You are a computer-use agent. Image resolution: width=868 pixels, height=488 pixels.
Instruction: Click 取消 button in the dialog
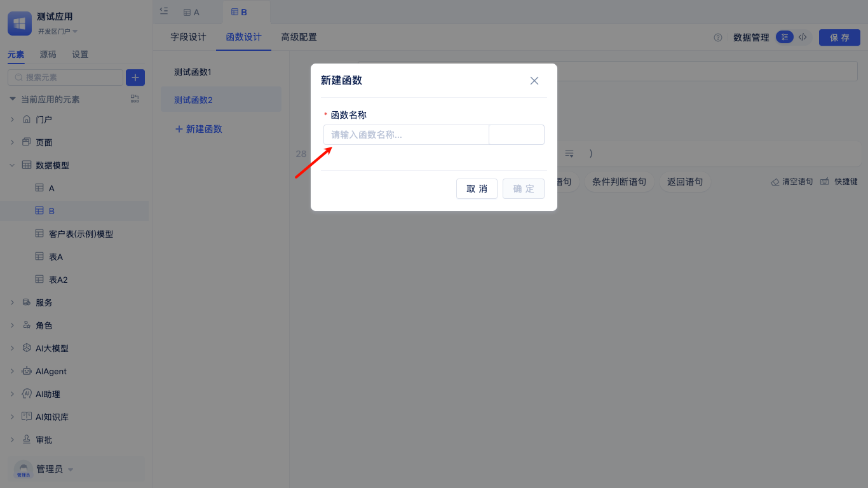[477, 189]
